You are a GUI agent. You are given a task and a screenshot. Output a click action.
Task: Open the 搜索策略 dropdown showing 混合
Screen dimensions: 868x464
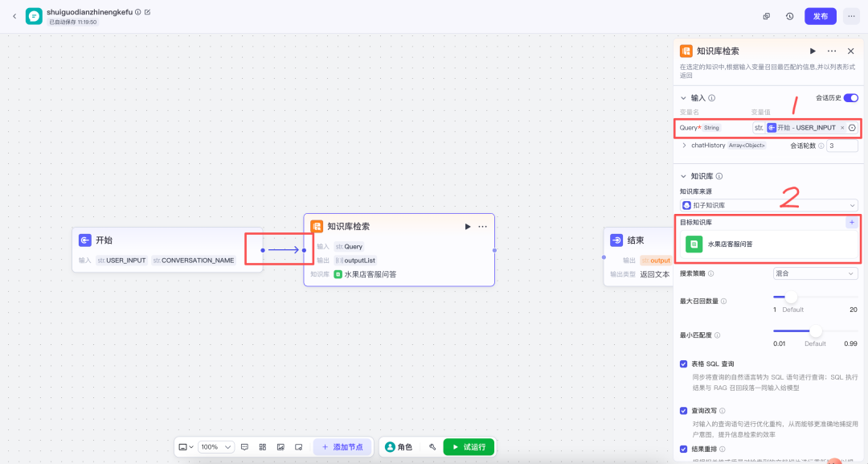(x=815, y=273)
